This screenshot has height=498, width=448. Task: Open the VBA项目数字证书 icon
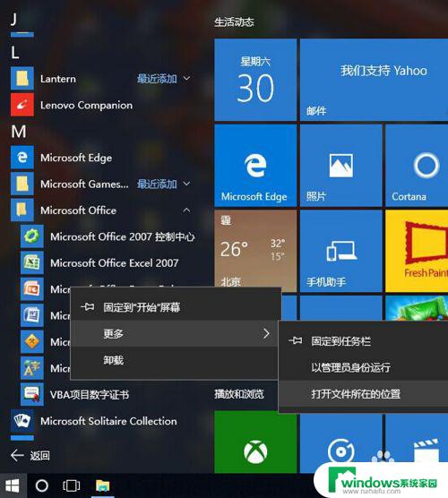click(31, 395)
